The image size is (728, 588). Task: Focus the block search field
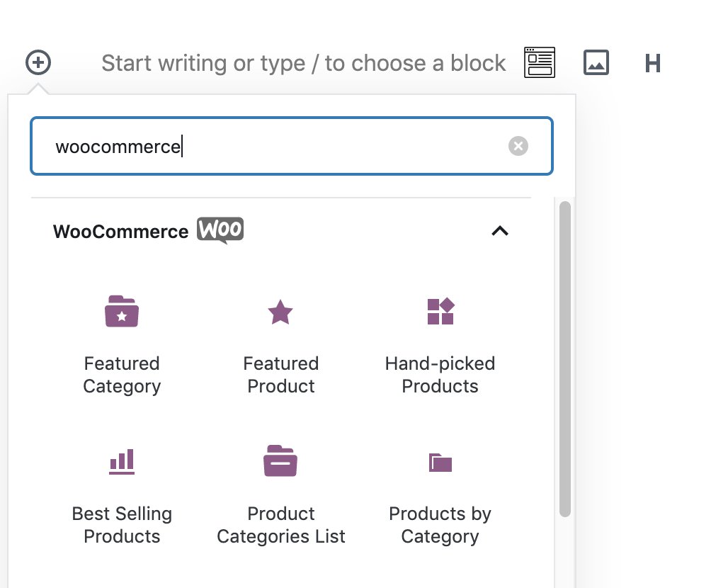pos(292,146)
